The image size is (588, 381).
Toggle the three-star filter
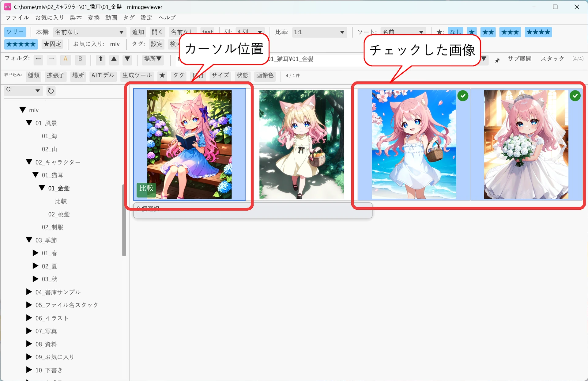coord(510,32)
